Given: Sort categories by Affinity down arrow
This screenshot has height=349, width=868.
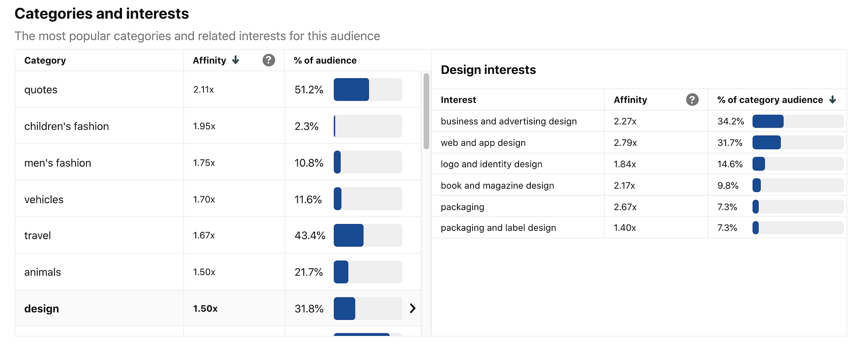Looking at the screenshot, I should tap(236, 60).
